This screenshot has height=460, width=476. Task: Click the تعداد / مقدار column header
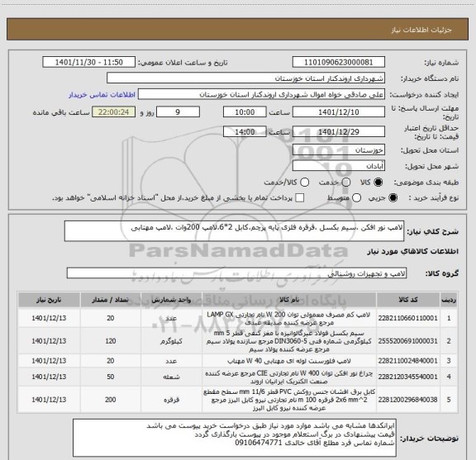click(x=110, y=300)
